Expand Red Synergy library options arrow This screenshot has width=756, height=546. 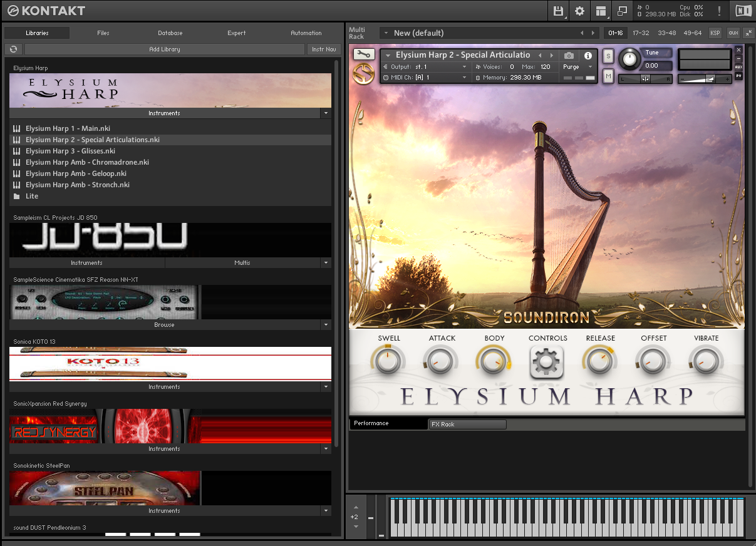click(326, 449)
